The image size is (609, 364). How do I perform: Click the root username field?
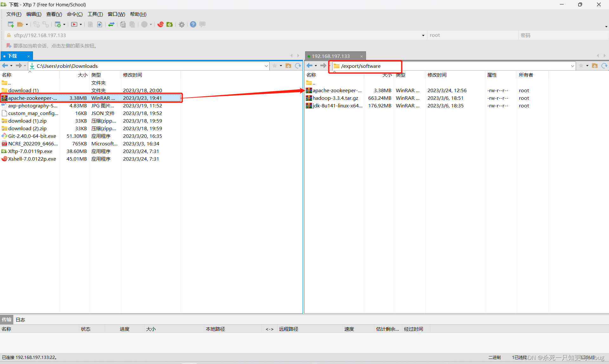[473, 35]
